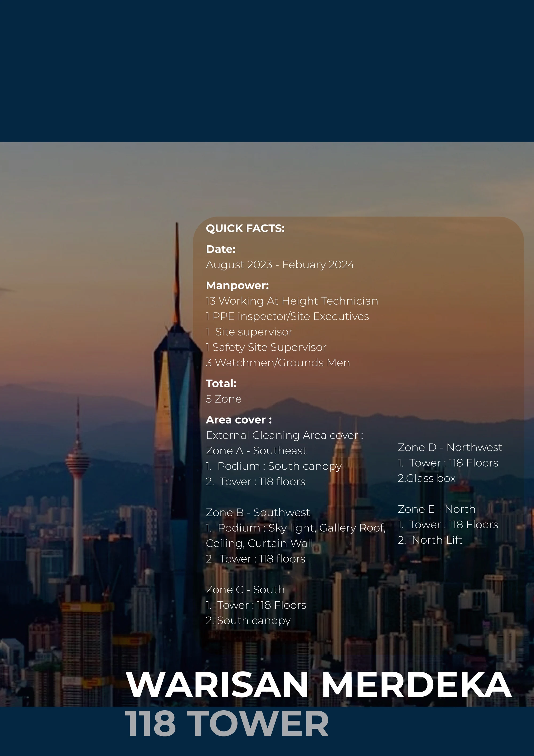
Task: Click "External Cleaning Area cover :" line
Action: coord(285,435)
